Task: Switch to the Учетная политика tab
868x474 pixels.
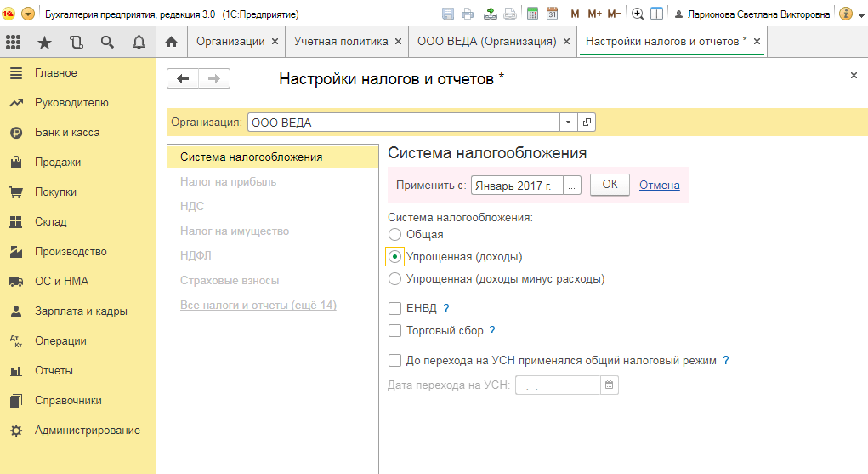Action: (340, 42)
